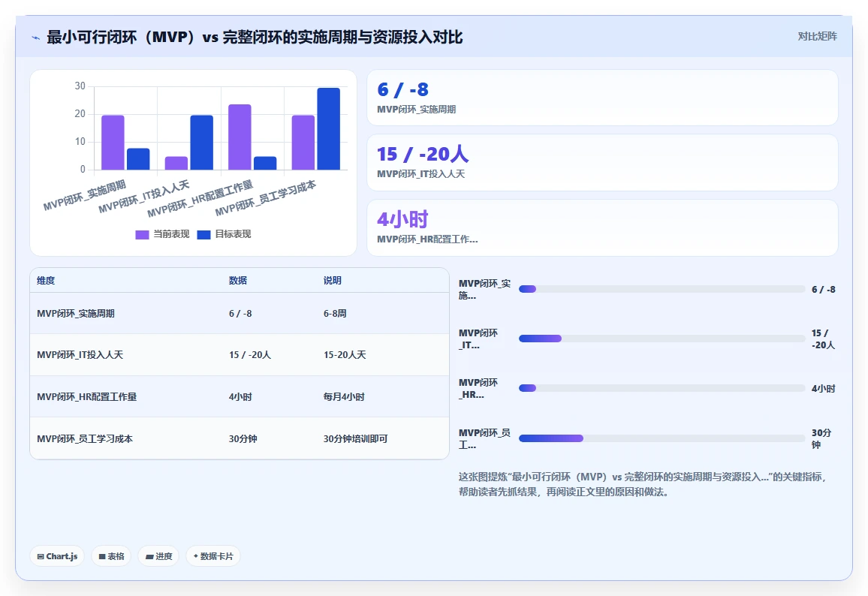Click the progress bar labeled 6 / -8
868x596 pixels.
[662, 289]
